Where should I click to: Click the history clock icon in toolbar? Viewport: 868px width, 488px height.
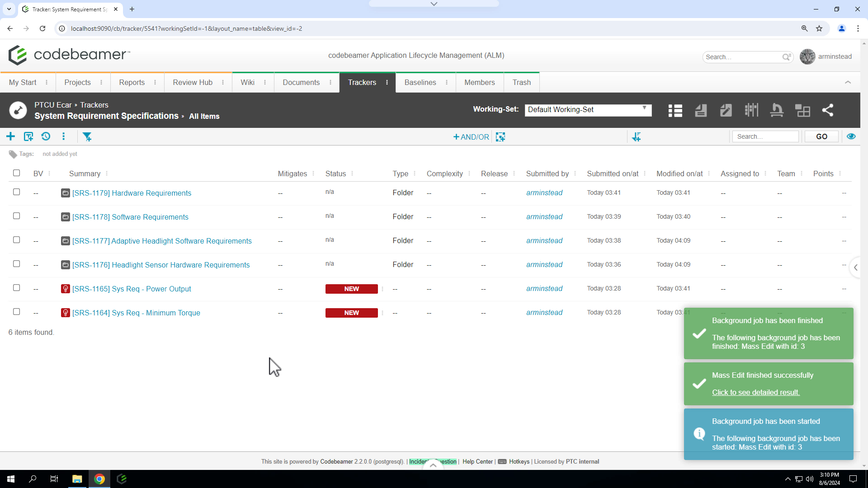(x=46, y=136)
